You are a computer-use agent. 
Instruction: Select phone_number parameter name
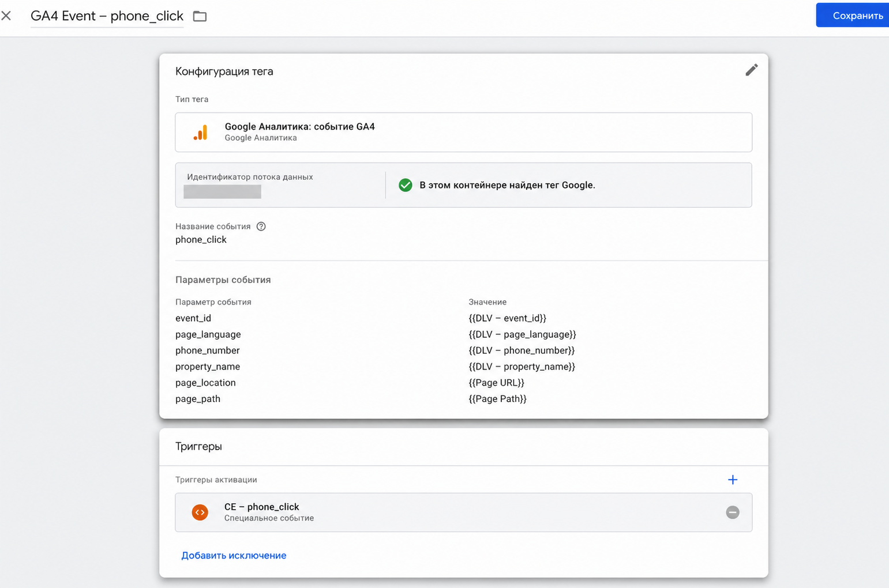[208, 350]
